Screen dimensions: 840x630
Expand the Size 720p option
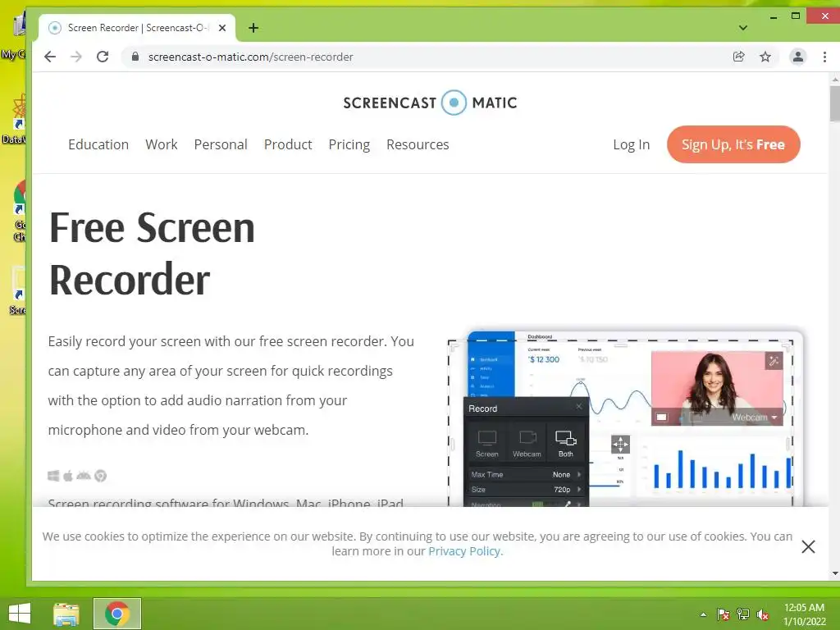coord(526,490)
